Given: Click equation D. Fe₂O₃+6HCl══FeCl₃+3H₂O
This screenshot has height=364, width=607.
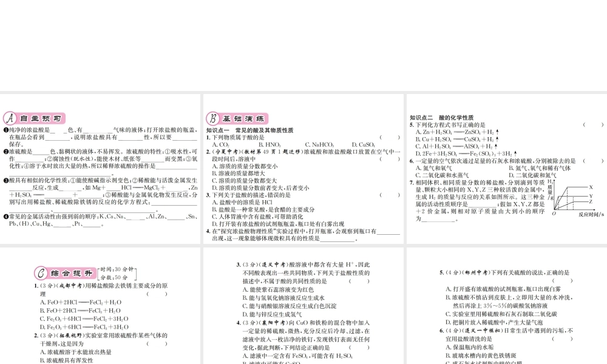Looking at the screenshot, I should (x=84, y=327).
